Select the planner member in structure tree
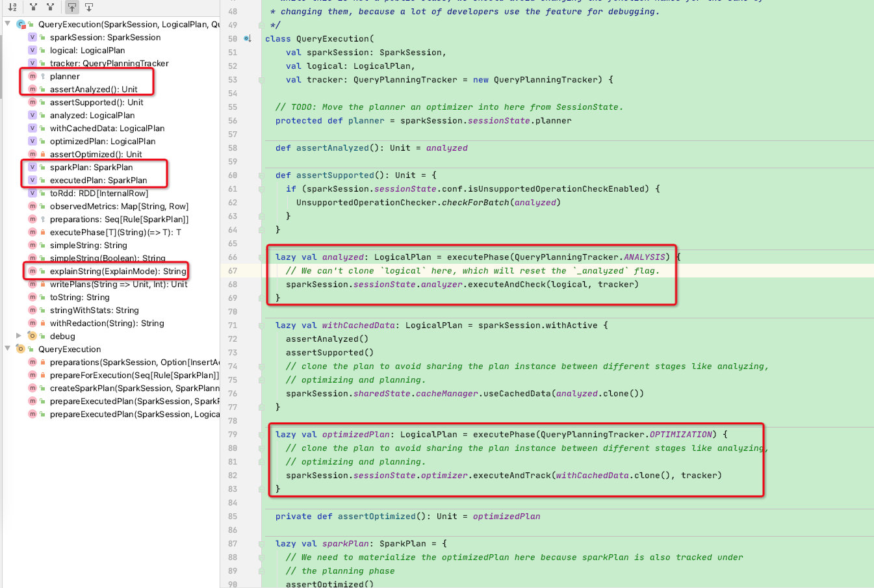The height and width of the screenshot is (588, 874). pos(65,76)
